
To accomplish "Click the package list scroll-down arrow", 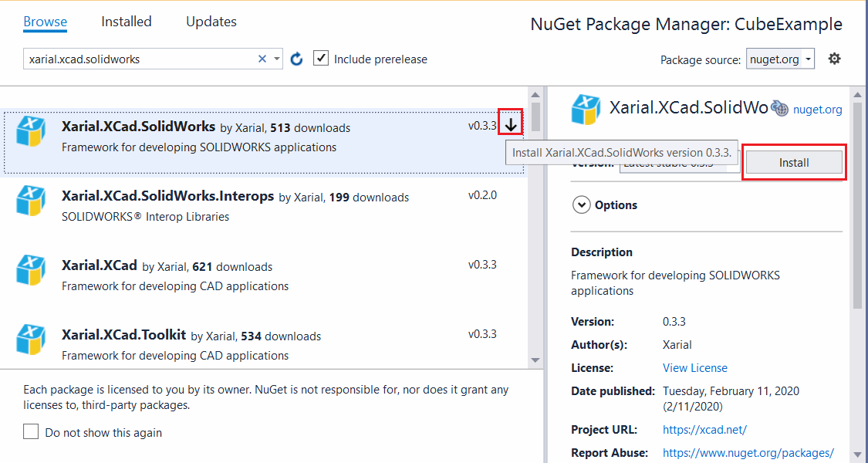I will (x=535, y=360).
